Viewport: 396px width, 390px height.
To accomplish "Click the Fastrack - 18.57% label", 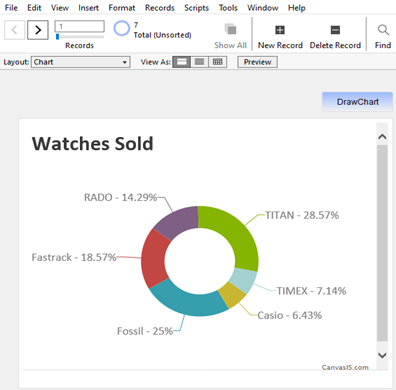I will tap(74, 257).
